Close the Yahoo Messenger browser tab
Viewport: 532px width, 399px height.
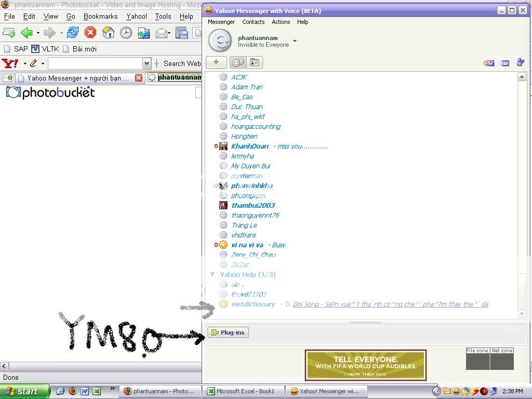pos(139,78)
